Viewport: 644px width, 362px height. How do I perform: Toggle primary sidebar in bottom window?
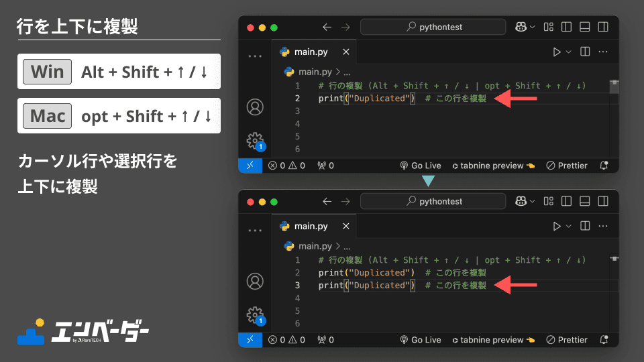pos(566,202)
